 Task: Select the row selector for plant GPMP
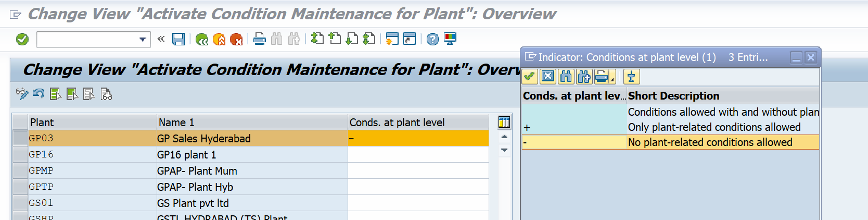click(20, 170)
